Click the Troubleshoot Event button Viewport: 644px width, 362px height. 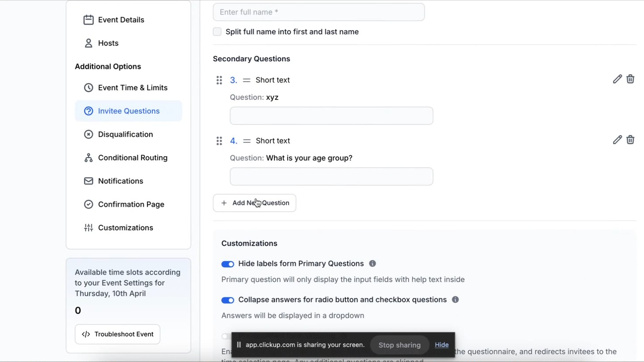[117, 334]
